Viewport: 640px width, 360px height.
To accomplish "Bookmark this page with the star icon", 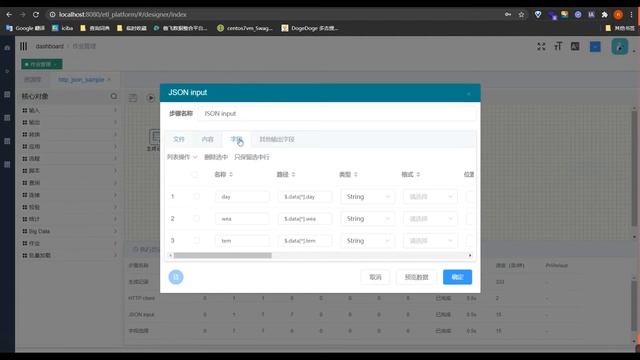I will pos(521,14).
